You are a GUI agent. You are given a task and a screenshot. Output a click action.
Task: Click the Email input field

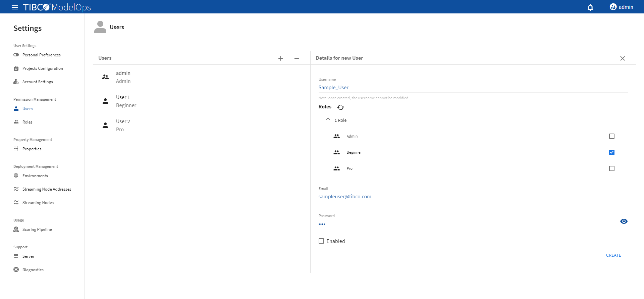pyautogui.click(x=473, y=197)
